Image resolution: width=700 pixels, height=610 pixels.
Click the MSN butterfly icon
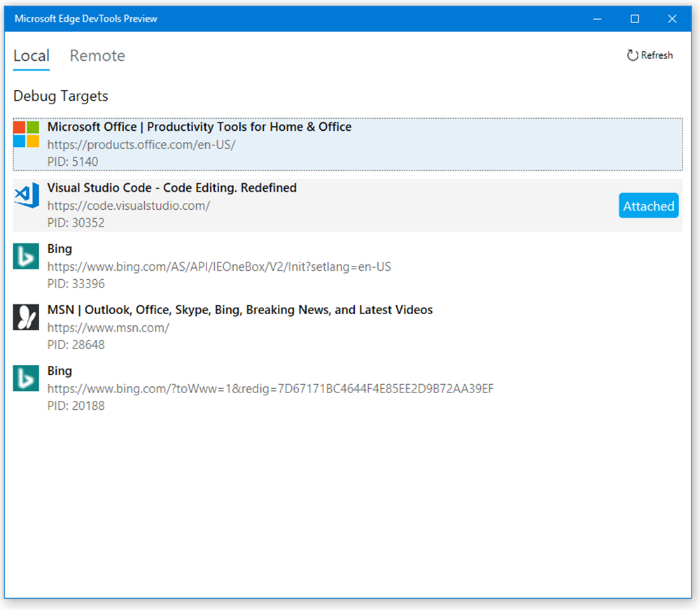[x=27, y=317]
